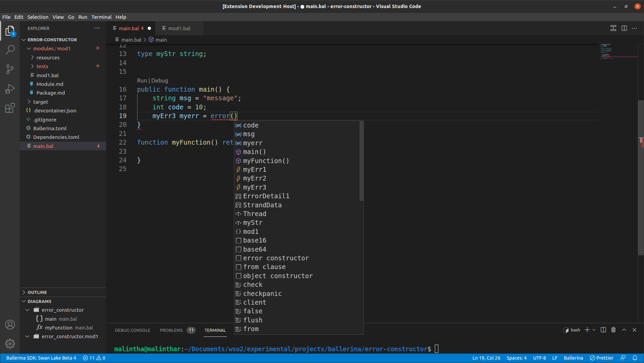
Task: Open the Search view in activity bar
Action: [x=10, y=50]
